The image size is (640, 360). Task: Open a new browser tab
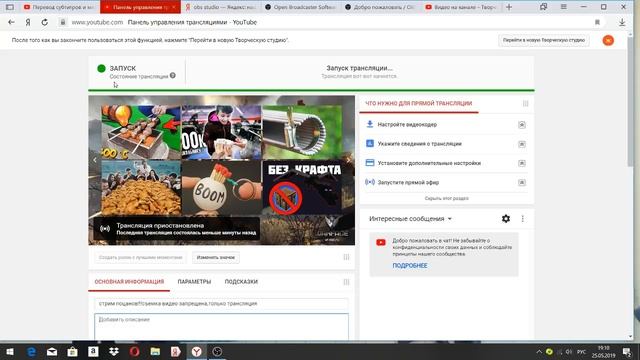pos(509,7)
